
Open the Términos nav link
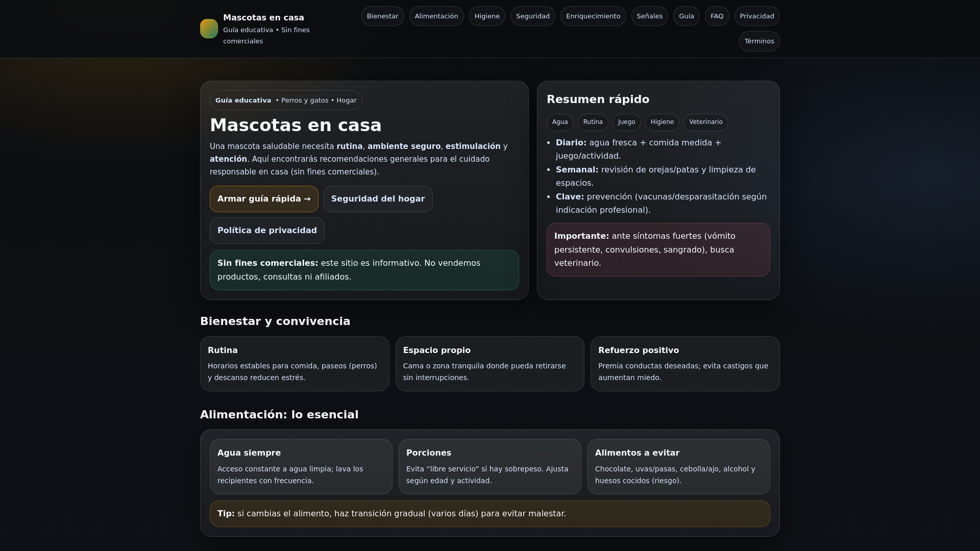759,41
